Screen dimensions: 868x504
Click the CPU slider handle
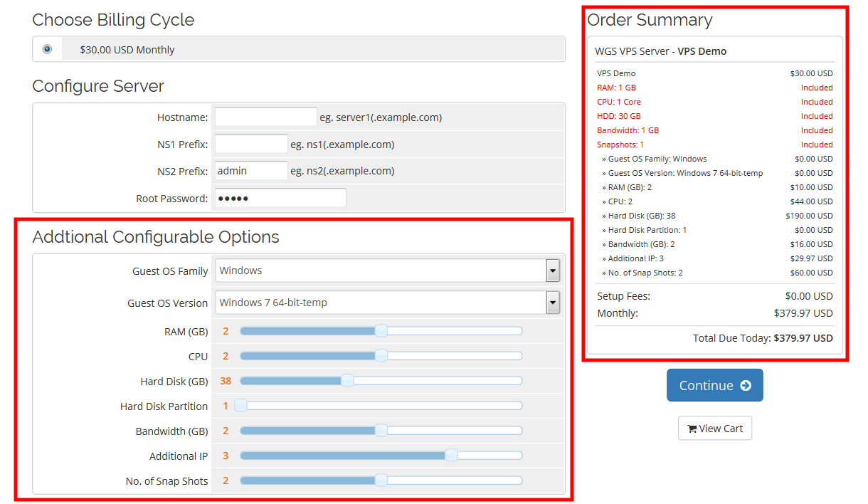[x=381, y=356]
